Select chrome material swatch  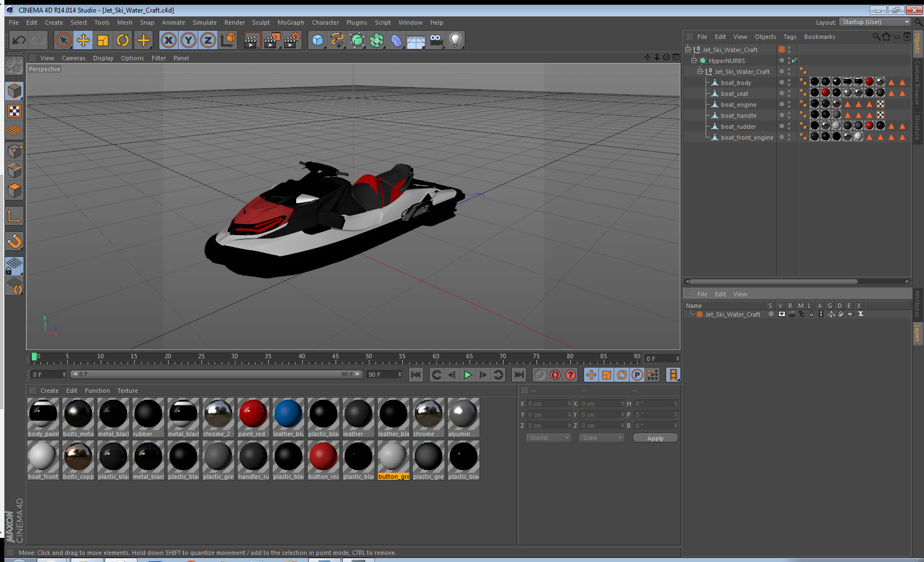(x=428, y=418)
